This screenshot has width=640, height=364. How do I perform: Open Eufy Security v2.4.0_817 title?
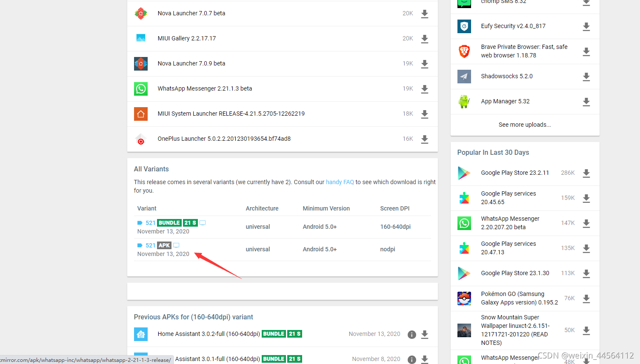click(x=513, y=26)
